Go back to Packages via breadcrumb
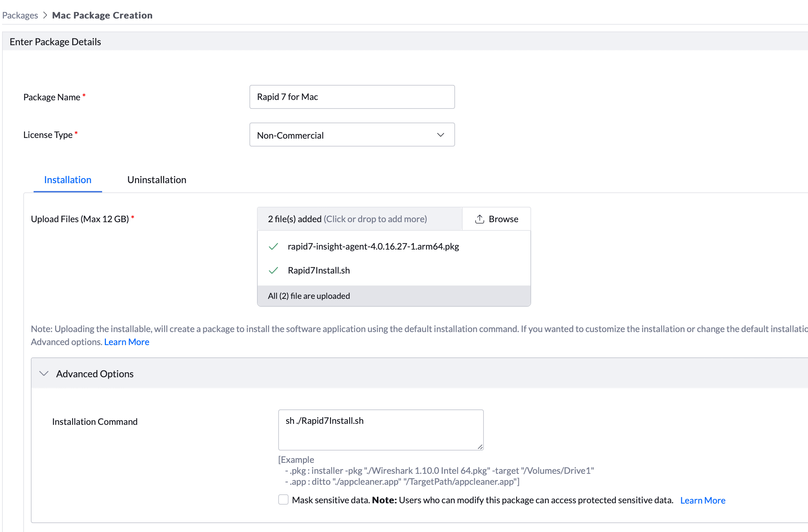808x532 pixels. 20,15
